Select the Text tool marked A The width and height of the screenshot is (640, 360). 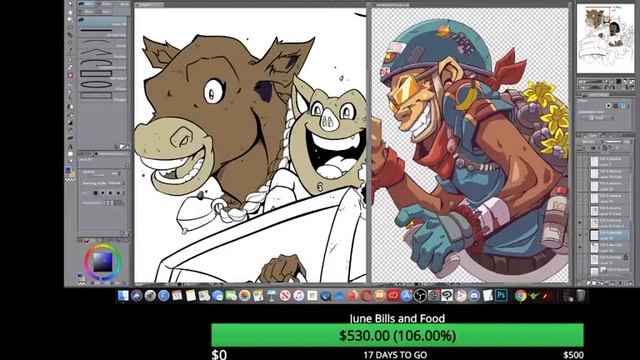70,146
